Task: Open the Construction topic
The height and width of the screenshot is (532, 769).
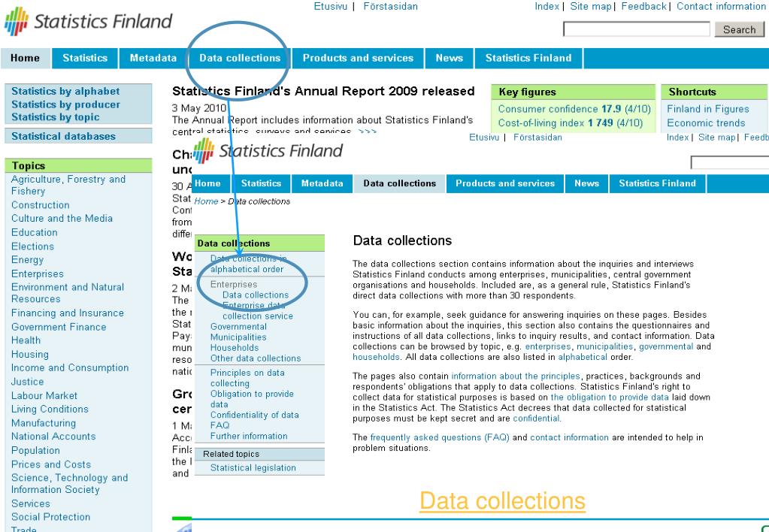Action: pyautogui.click(x=40, y=205)
